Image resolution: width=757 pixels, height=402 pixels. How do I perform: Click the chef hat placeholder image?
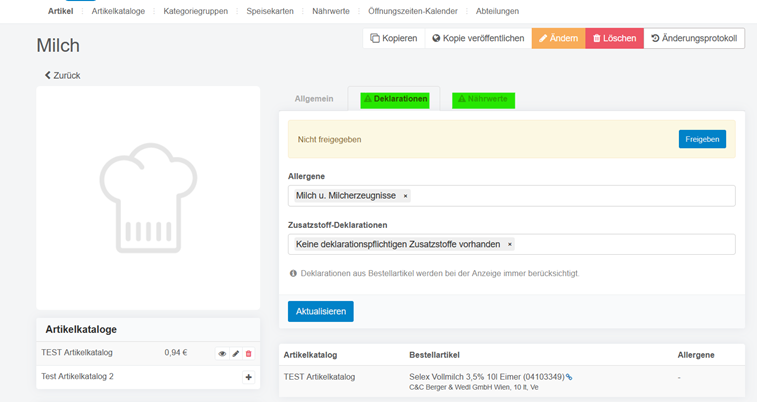tap(148, 198)
